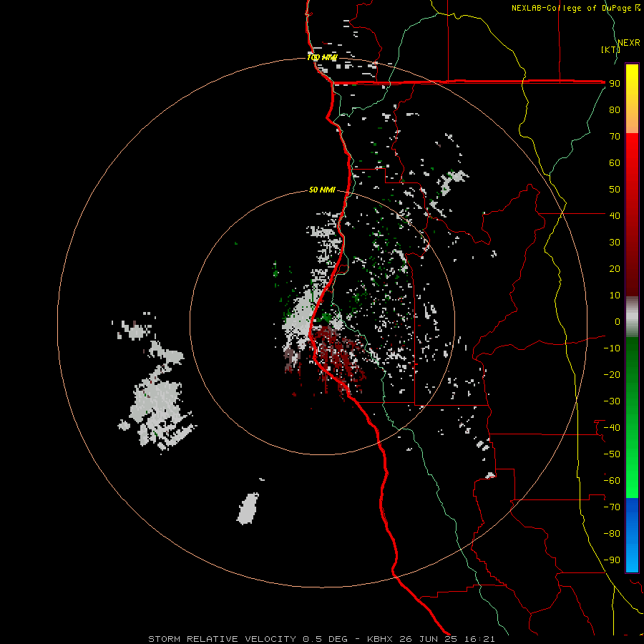Click the -90 value on the velocity scale
This screenshot has width=644, height=644.
(x=612, y=560)
